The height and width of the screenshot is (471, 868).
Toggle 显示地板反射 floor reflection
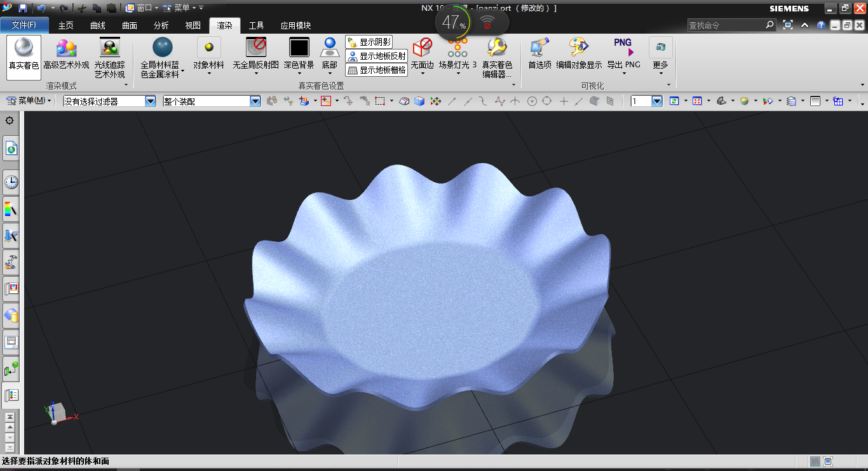(x=376, y=56)
